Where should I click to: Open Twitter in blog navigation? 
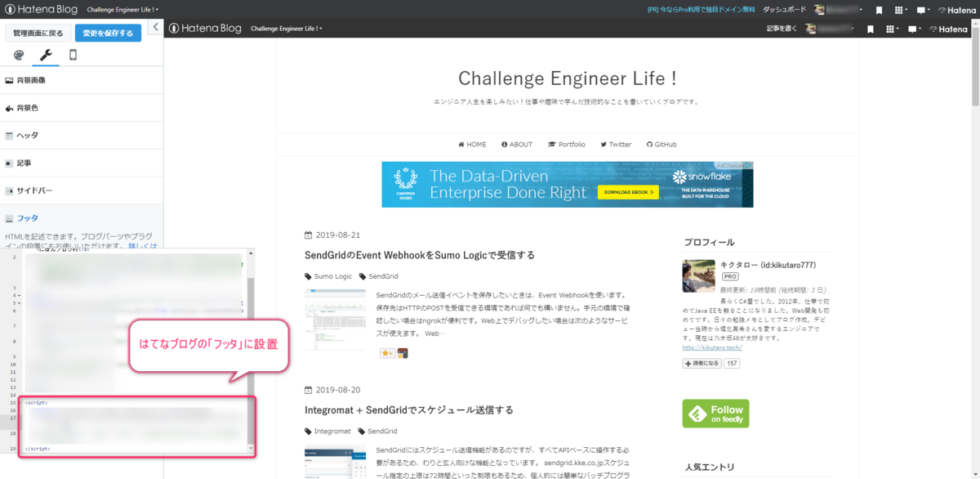point(616,145)
